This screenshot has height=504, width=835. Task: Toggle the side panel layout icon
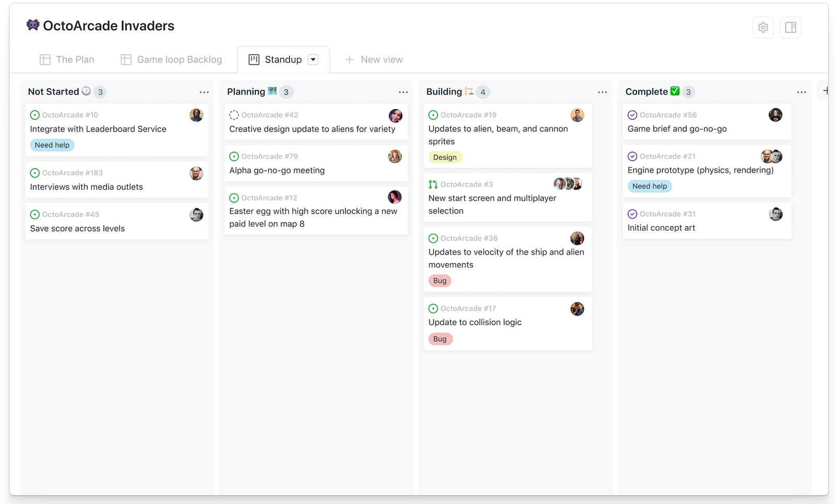[791, 28]
